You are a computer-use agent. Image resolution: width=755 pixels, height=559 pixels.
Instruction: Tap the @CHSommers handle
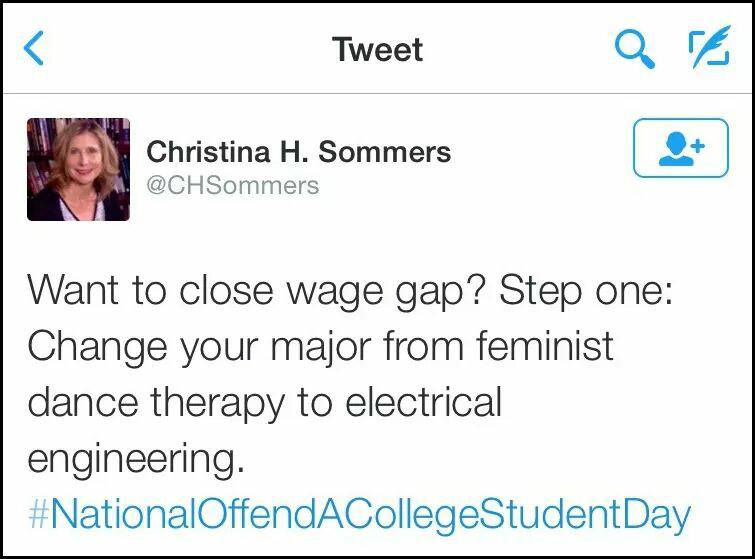[x=233, y=185]
